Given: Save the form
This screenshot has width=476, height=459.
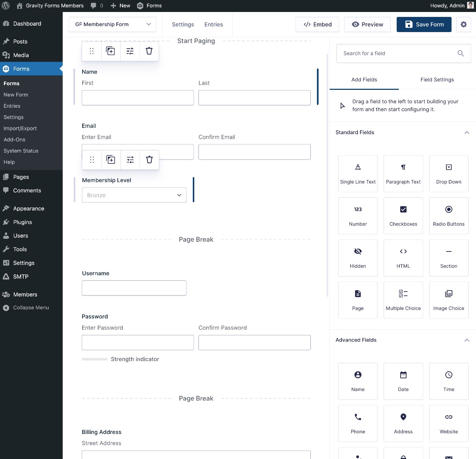Looking at the screenshot, I should (x=424, y=24).
